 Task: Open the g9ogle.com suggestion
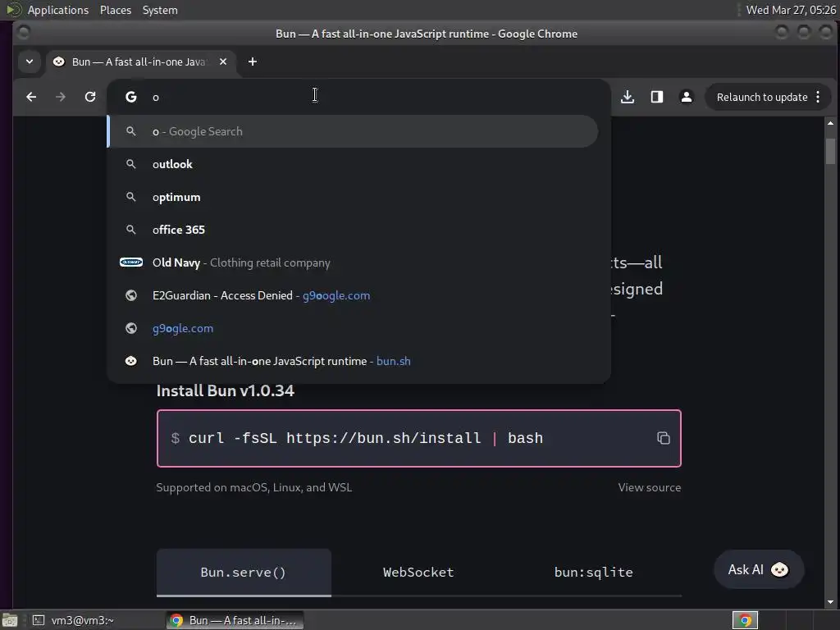(x=354, y=328)
